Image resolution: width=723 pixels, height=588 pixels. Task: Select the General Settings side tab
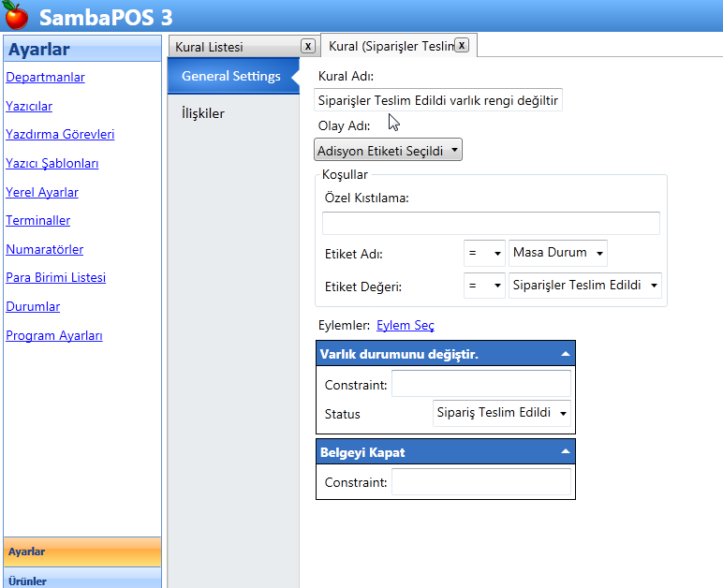click(x=230, y=77)
